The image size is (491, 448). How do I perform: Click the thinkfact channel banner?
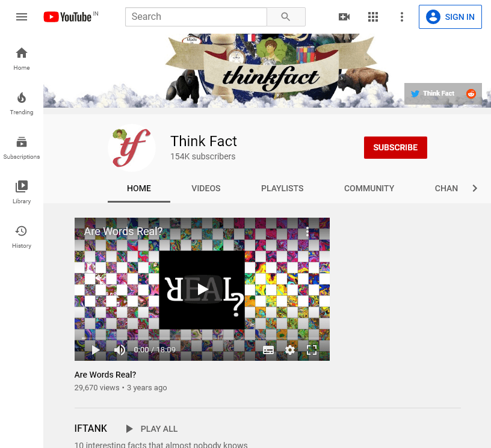pyautogui.click(x=267, y=70)
